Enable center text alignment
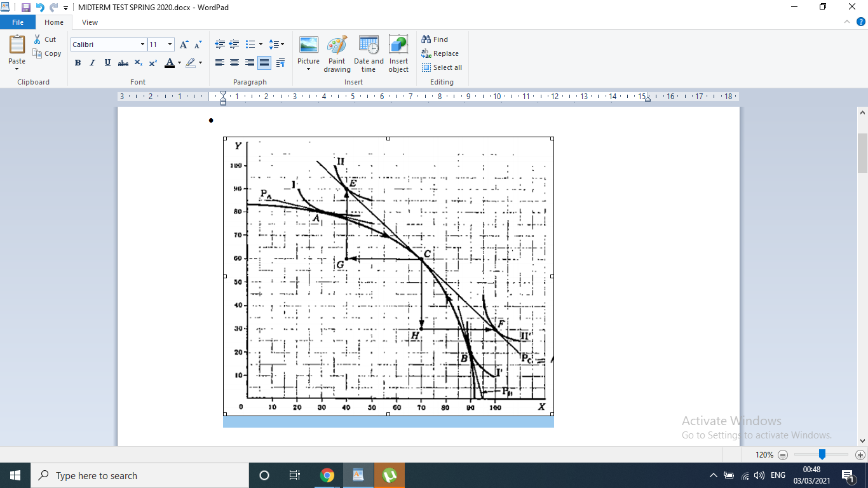The width and height of the screenshot is (868, 488). click(x=234, y=63)
